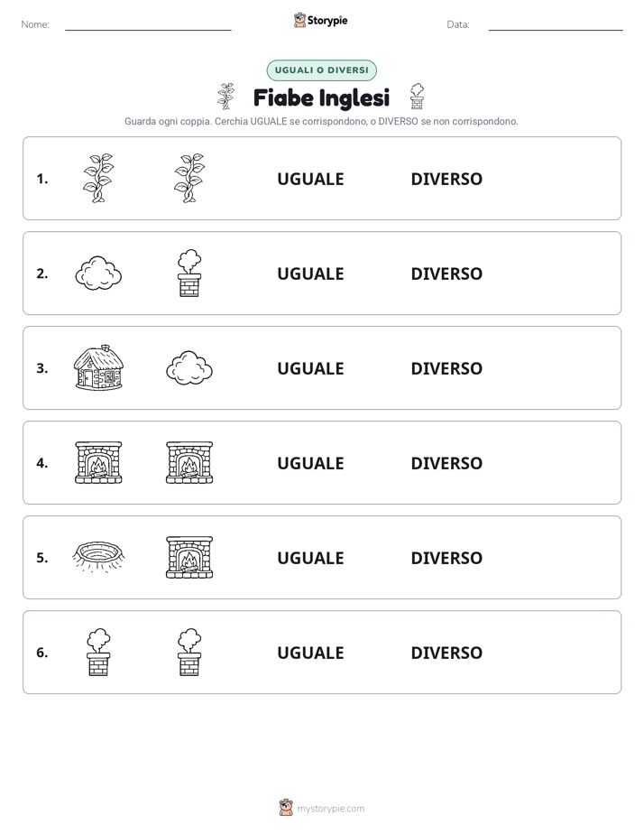This screenshot has width=644, height=834.
Task: Select the thatched cottage picture in row 3
Action: tap(98, 368)
